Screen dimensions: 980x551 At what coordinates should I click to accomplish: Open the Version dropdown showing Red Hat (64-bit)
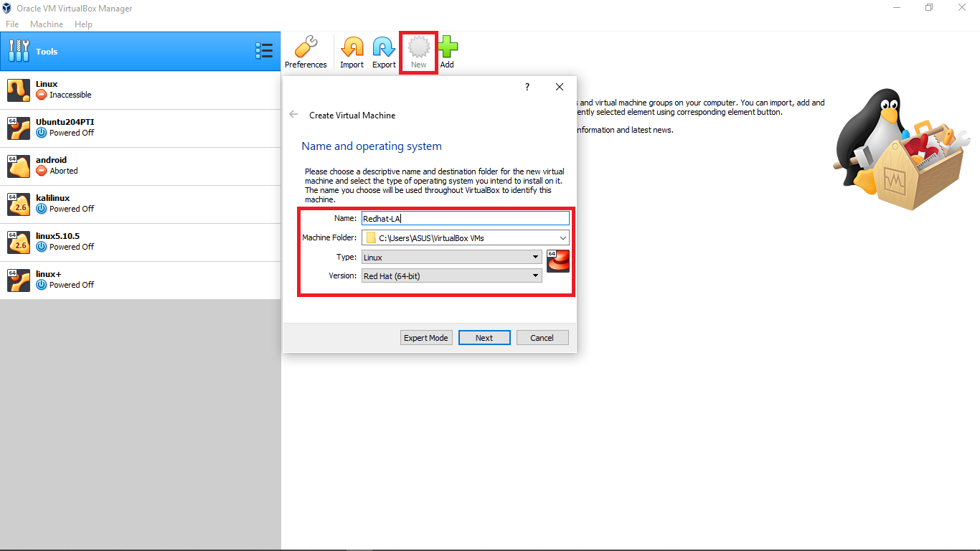click(452, 275)
